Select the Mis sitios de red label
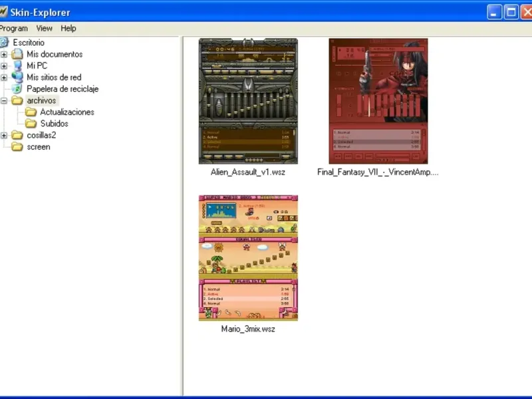This screenshot has height=399, width=532. click(54, 77)
